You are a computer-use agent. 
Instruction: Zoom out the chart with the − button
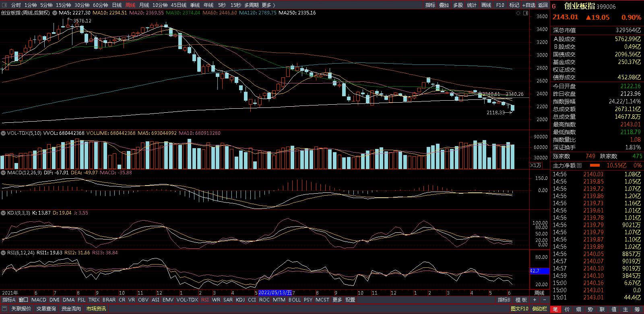tap(545, 300)
